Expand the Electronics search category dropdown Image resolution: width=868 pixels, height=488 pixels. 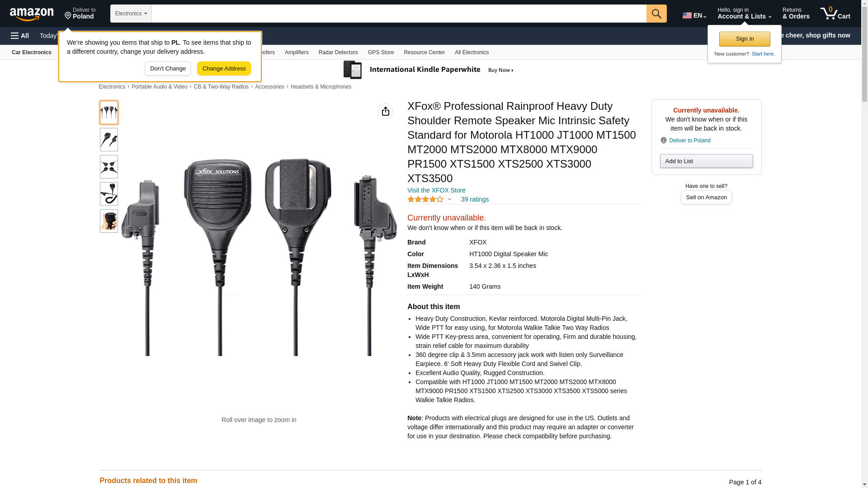131,14
